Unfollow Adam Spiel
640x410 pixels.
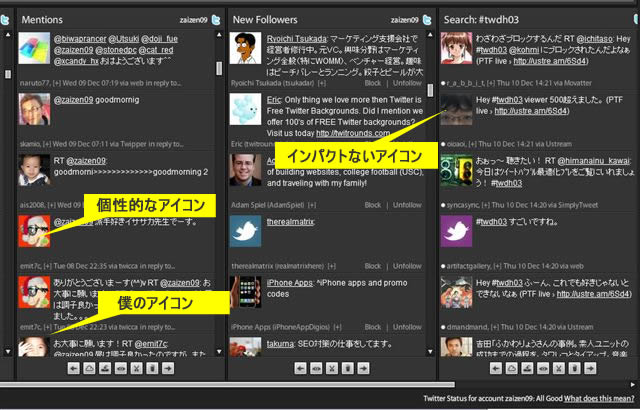tap(407, 205)
